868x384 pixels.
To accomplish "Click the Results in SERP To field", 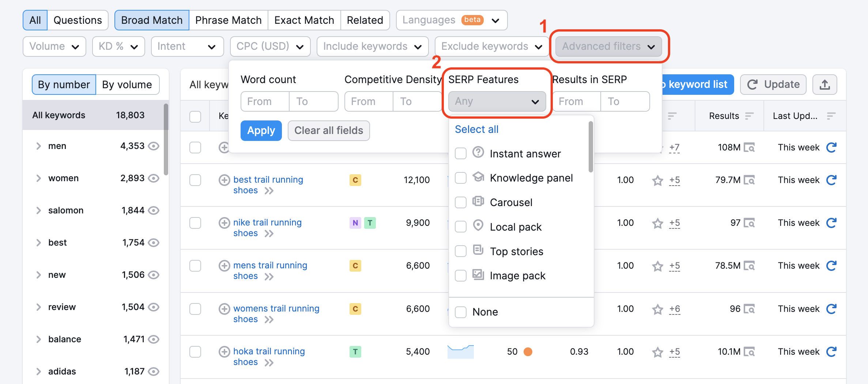I will [625, 101].
